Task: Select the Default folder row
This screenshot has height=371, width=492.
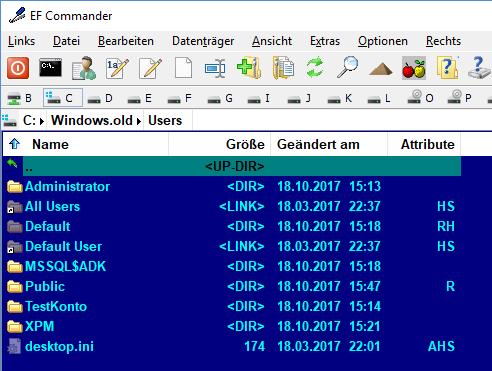Action: pyautogui.click(x=232, y=226)
